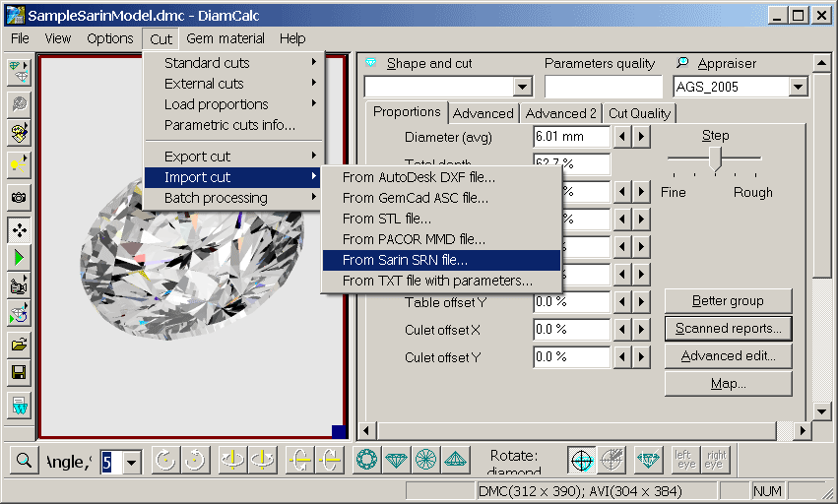The height and width of the screenshot is (504, 838).
Task: Click the open folder icon
Action: coord(19,345)
